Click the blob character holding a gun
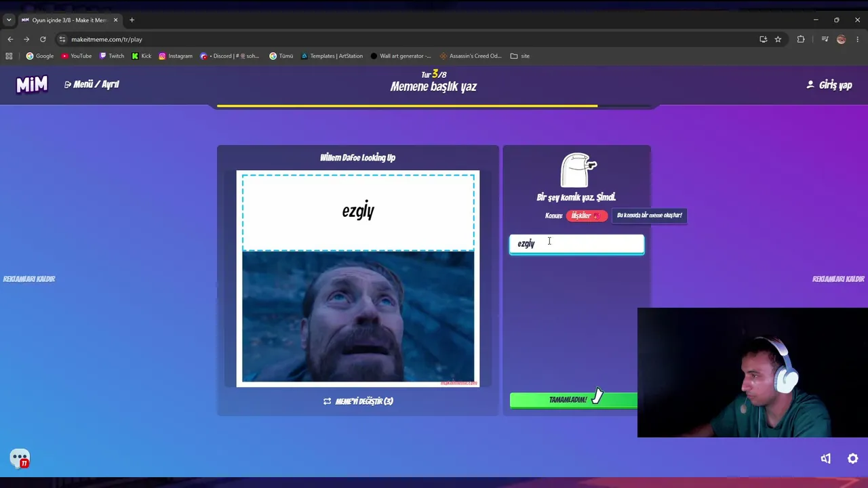This screenshot has height=488, width=868. (x=578, y=169)
